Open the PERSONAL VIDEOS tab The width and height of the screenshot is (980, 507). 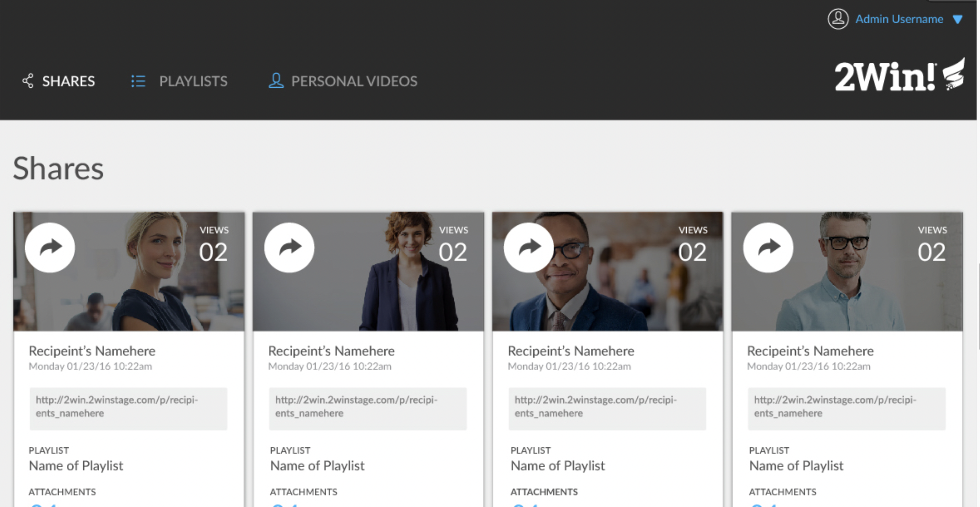click(354, 81)
